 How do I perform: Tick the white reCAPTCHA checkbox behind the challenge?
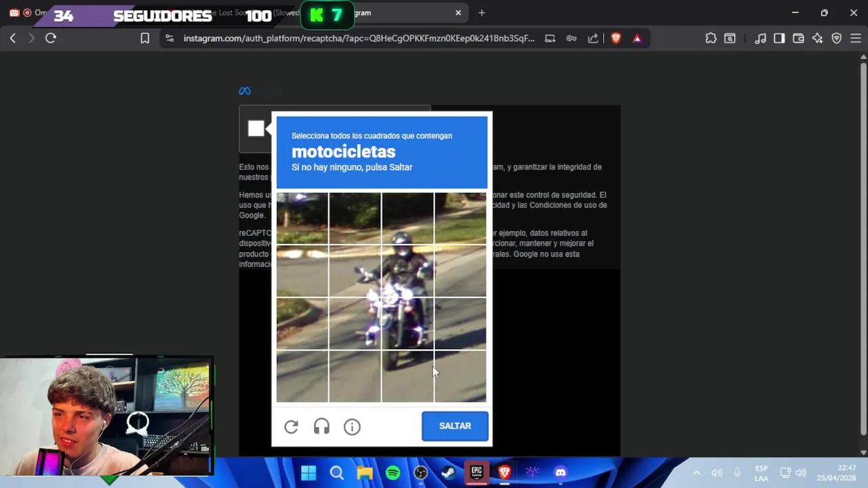pyautogui.click(x=256, y=128)
